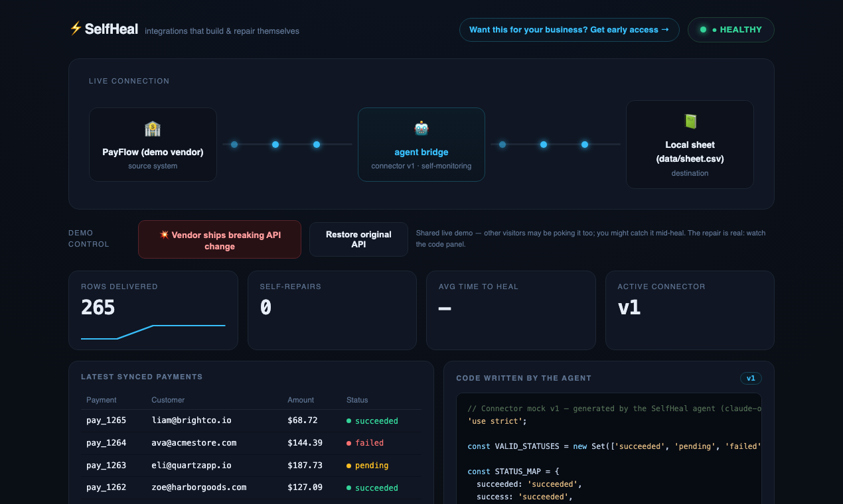The height and width of the screenshot is (504, 843).
Task: Click the red failed status dot for pay_1264
Action: [x=349, y=443]
